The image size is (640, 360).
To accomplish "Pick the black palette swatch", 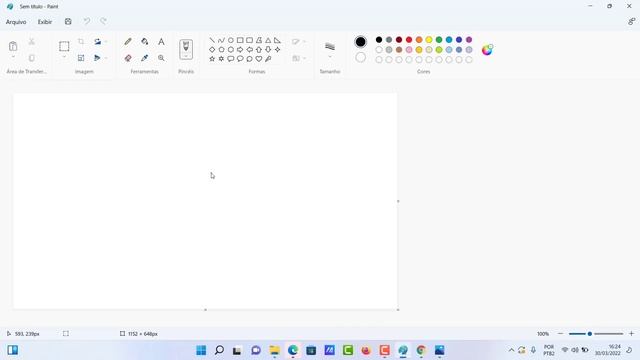I will click(x=379, y=40).
